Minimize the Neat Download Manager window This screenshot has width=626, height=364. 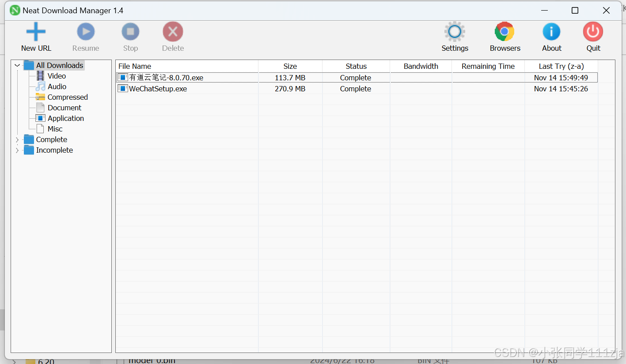544,11
